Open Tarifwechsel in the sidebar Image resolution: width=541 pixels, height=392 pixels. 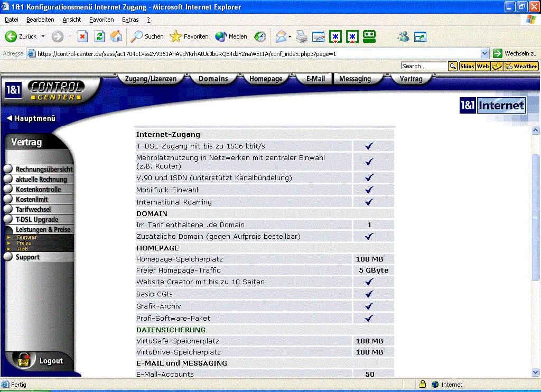pos(39,209)
